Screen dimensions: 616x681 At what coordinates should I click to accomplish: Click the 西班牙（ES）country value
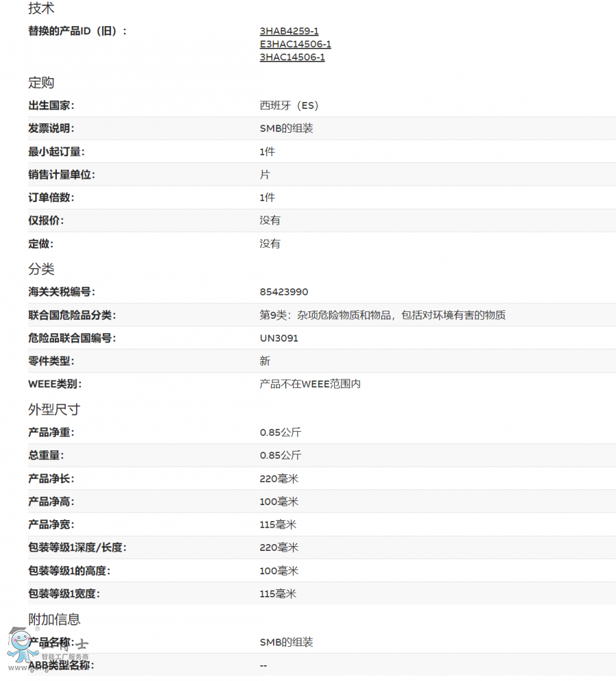290,105
